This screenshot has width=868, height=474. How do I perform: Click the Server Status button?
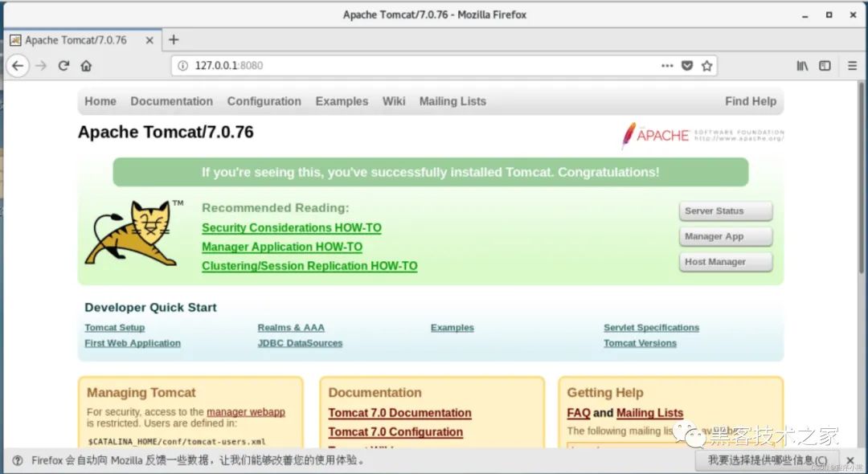click(x=726, y=210)
